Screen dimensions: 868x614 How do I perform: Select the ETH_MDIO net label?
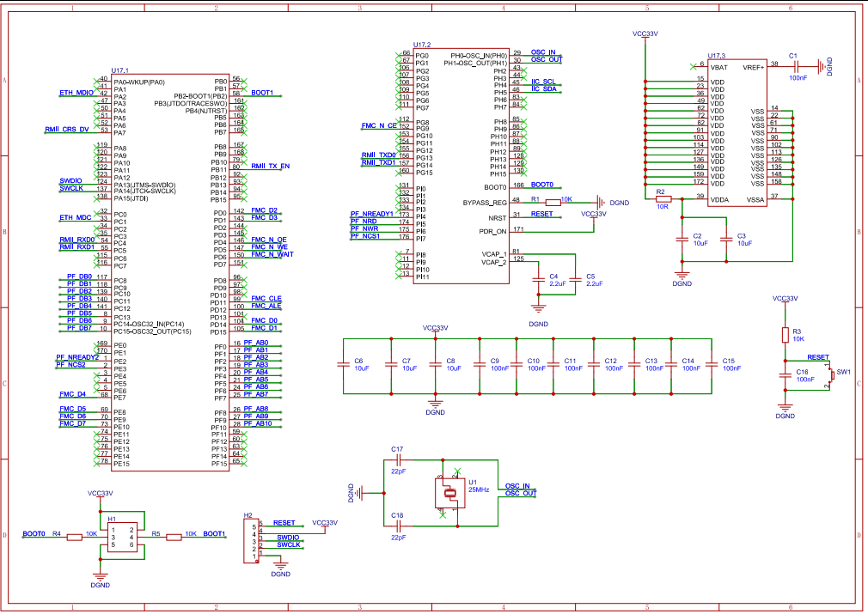pos(76,92)
